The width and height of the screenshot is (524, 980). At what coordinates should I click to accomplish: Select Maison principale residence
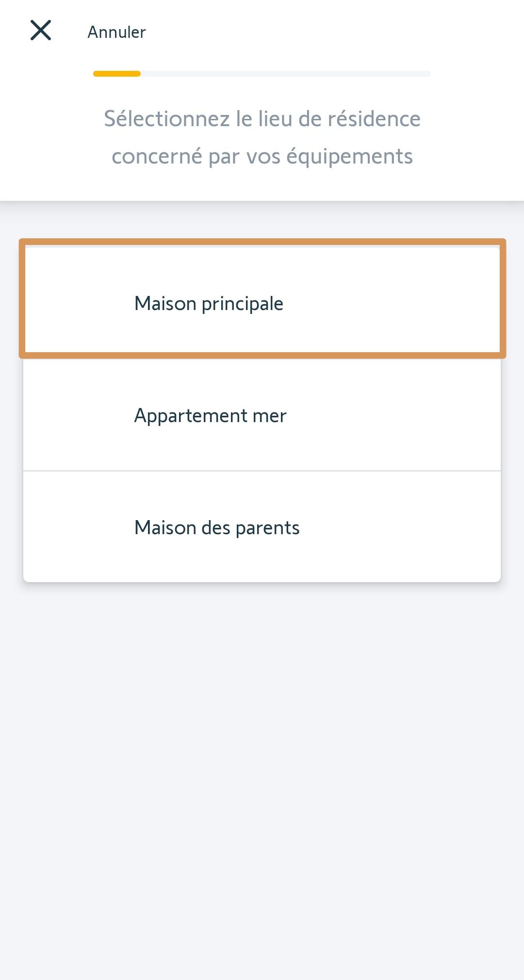click(x=209, y=304)
